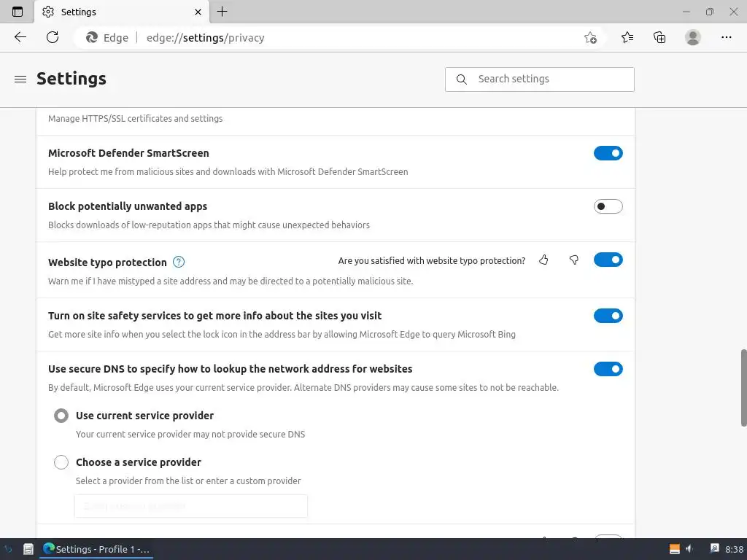Open the taskbar start menu icon
This screenshot has height=560, width=747.
9,549
